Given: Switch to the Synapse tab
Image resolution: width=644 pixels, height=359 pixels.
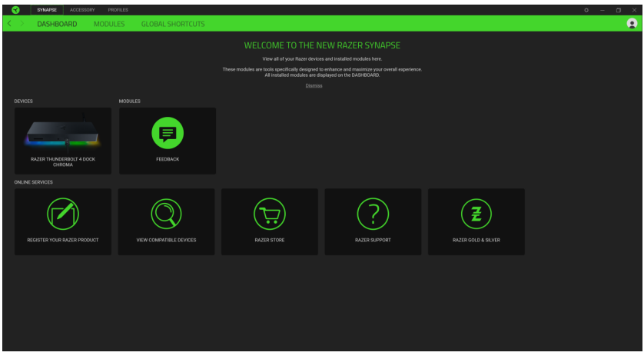Looking at the screenshot, I should coord(47,9).
